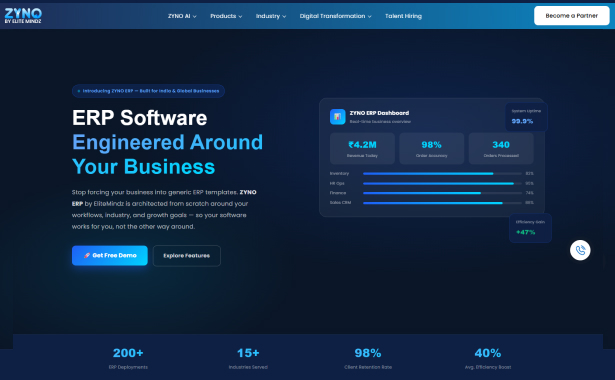Click the ZYNO ERP Dashboard chart icon
The image size is (615, 380).
338,117
